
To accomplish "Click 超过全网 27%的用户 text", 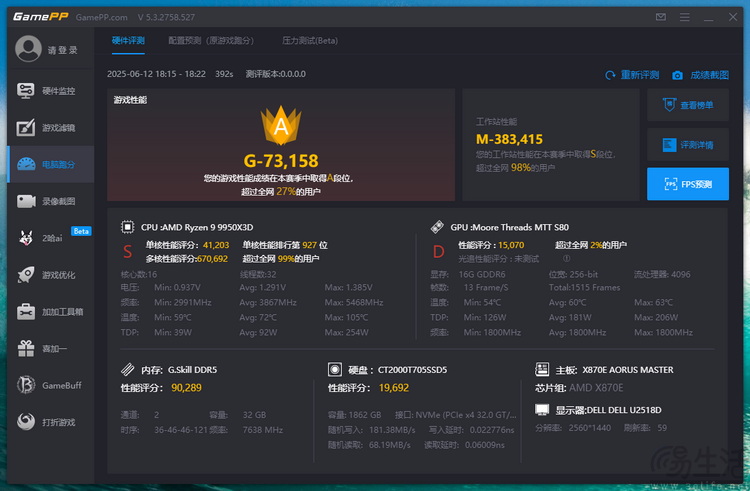I will 281,192.
